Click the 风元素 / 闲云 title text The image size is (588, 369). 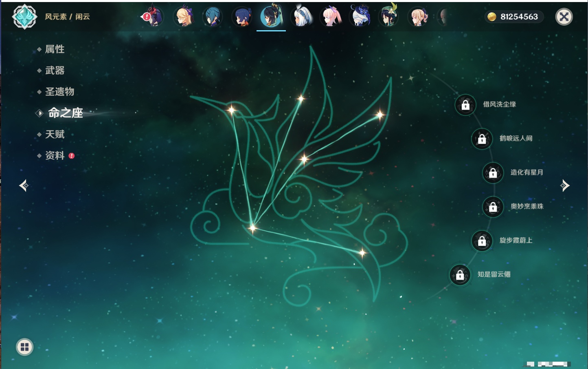click(x=67, y=17)
